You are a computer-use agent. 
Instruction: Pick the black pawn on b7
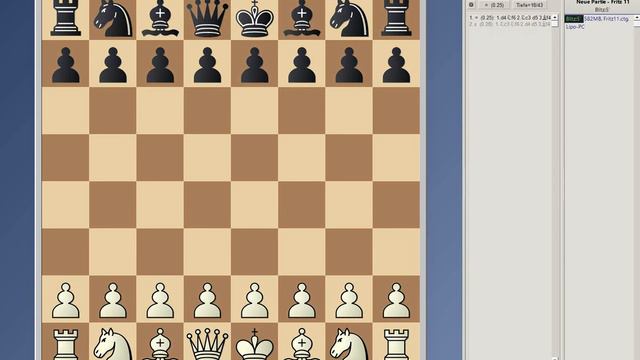pos(113,65)
